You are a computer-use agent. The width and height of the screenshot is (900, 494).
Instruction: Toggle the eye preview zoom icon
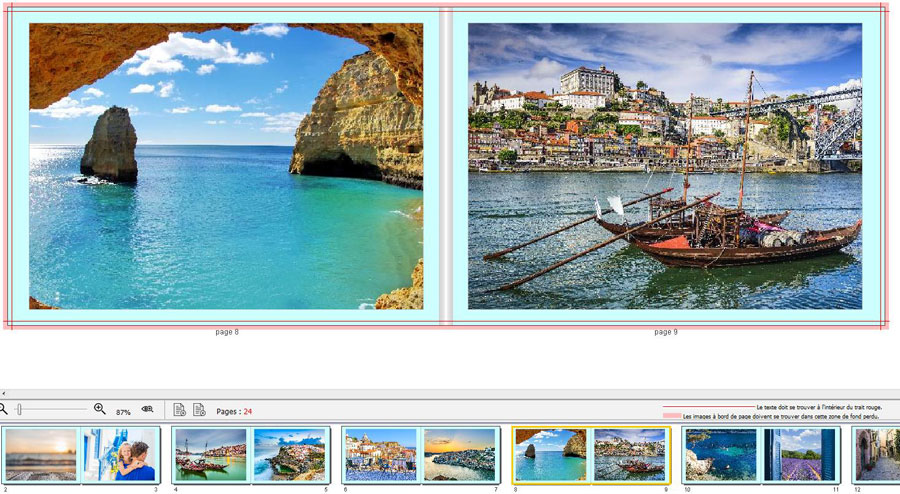point(148,409)
